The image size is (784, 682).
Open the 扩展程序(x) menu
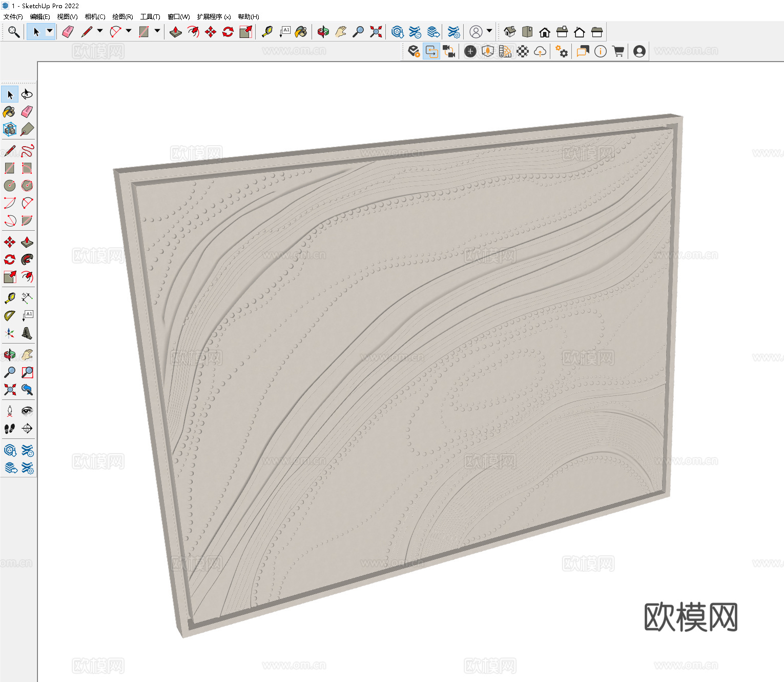(x=214, y=17)
